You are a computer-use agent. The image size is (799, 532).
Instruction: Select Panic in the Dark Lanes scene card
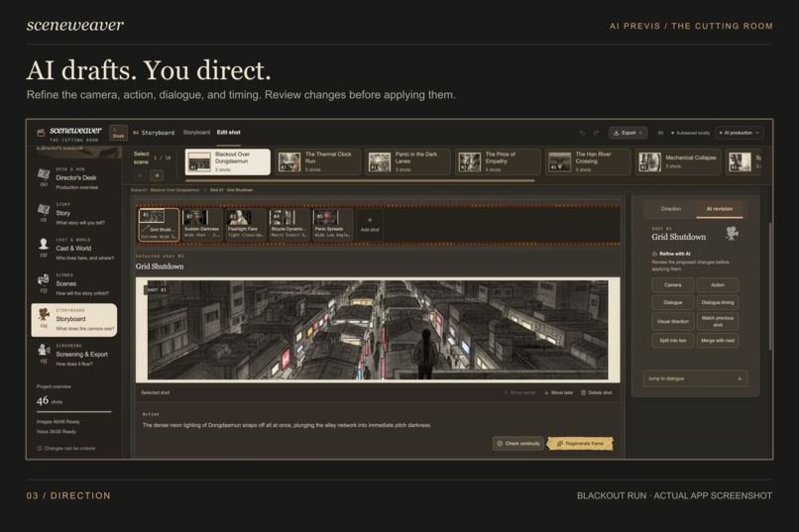point(407,161)
